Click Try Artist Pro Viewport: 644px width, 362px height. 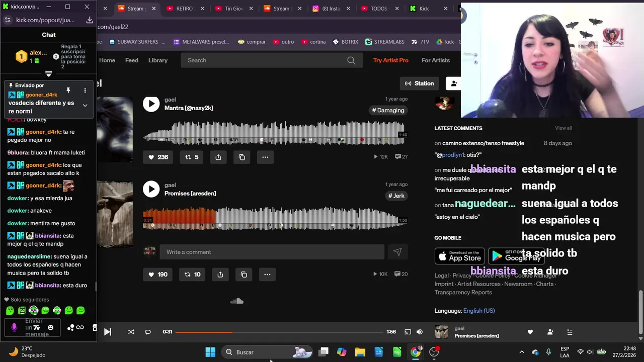(390, 60)
